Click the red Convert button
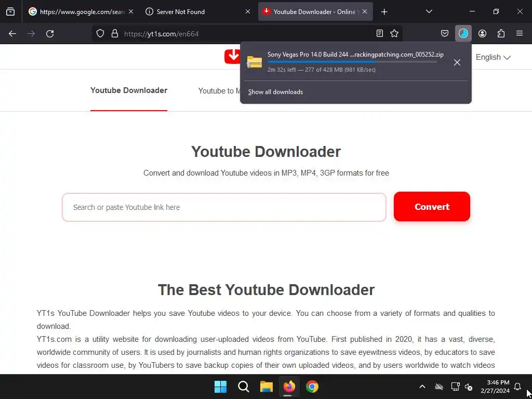Image resolution: width=532 pixels, height=399 pixels. pos(432,207)
